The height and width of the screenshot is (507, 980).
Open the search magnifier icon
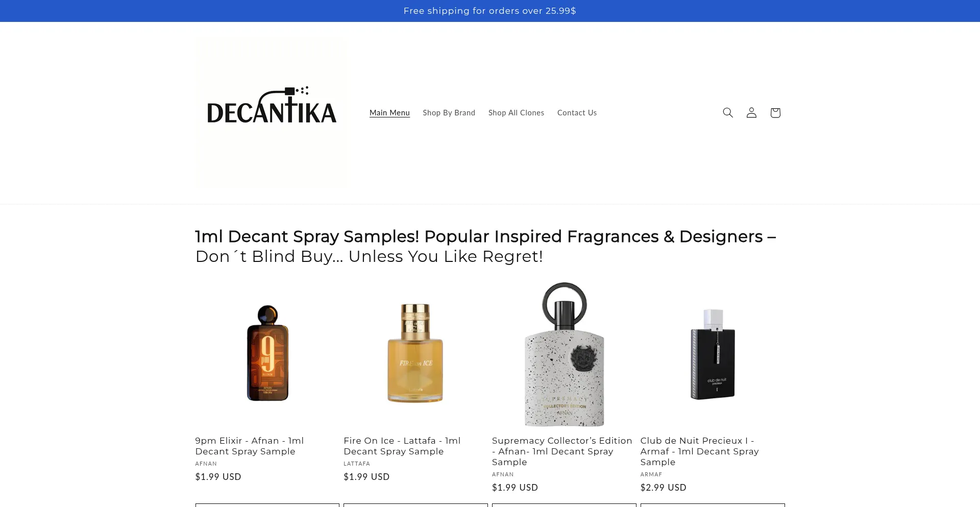point(728,113)
